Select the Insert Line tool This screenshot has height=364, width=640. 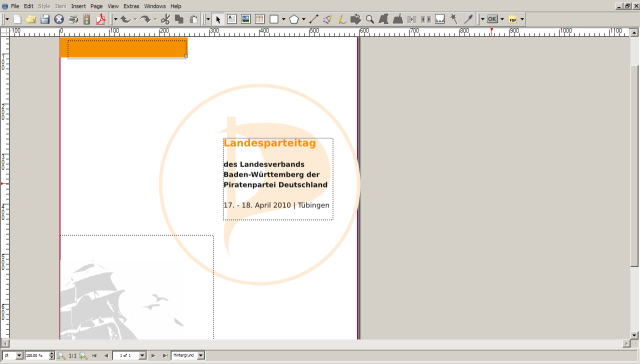point(314,19)
